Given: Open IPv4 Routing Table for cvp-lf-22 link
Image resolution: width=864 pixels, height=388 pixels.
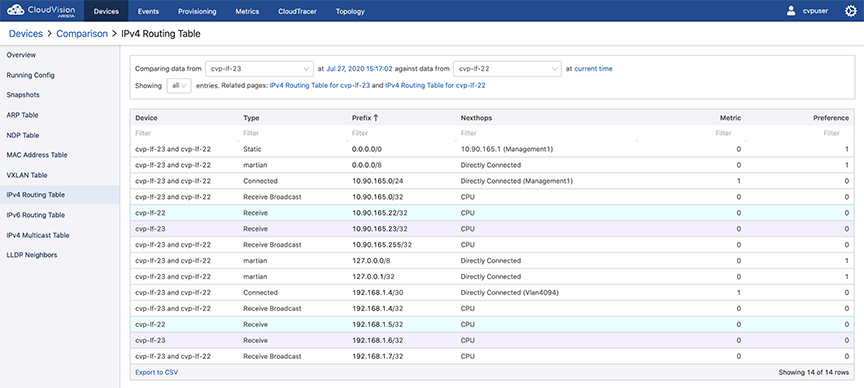Looking at the screenshot, I should [435, 86].
